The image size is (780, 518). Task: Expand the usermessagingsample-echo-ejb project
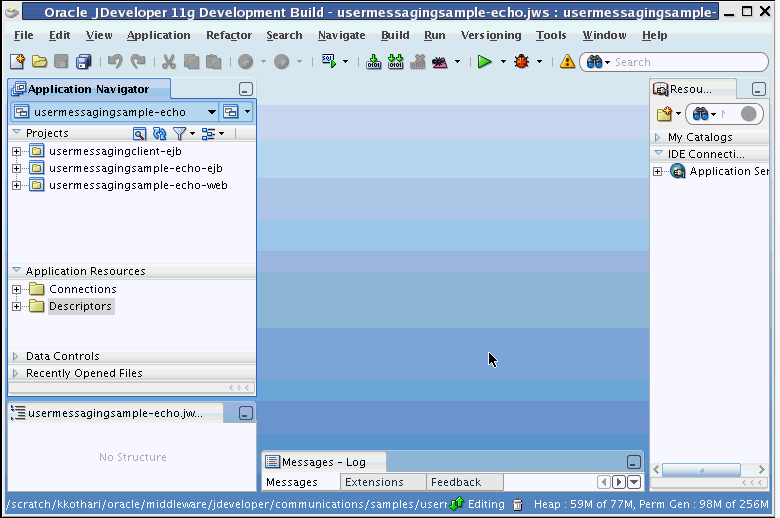pyautogui.click(x=16, y=168)
